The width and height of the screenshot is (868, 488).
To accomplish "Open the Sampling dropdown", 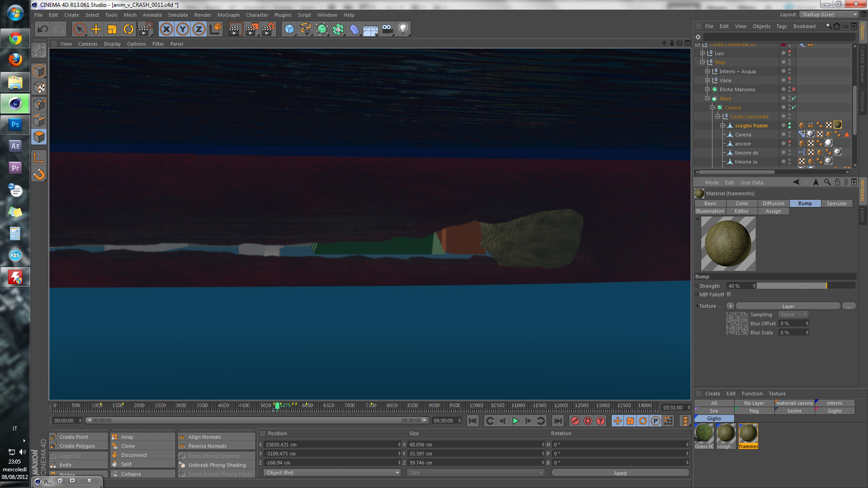I will [793, 314].
